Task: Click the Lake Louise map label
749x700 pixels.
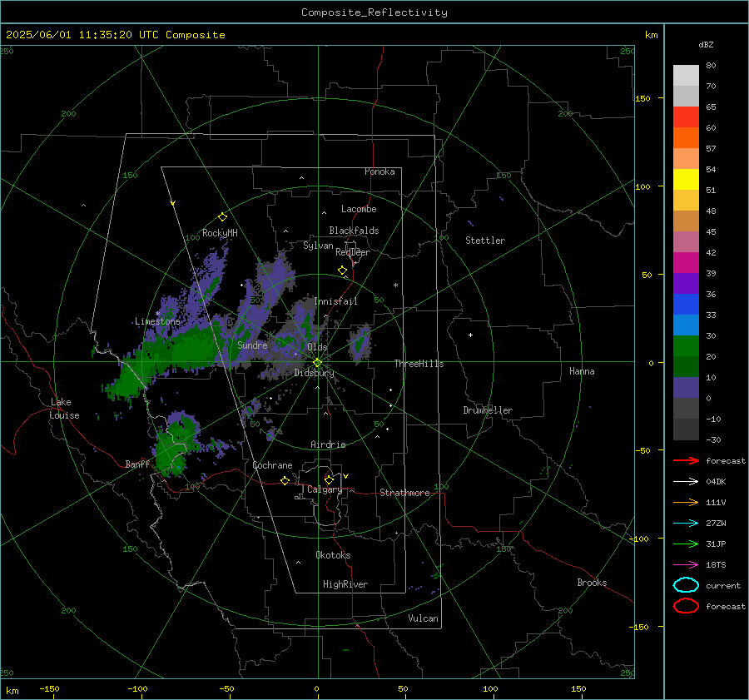Action: click(64, 409)
